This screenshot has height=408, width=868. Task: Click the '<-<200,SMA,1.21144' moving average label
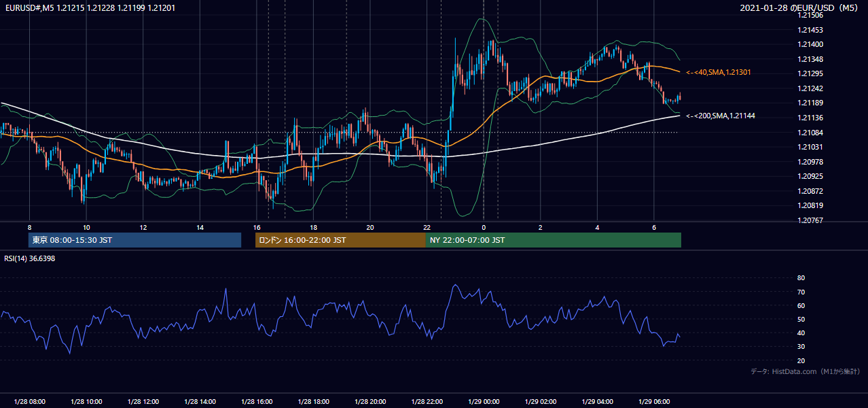720,116
